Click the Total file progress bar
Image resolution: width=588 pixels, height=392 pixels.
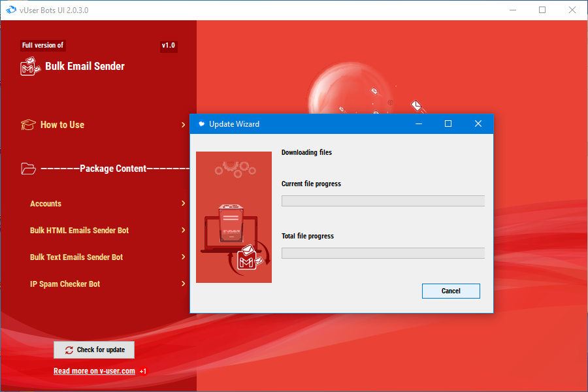pos(383,253)
